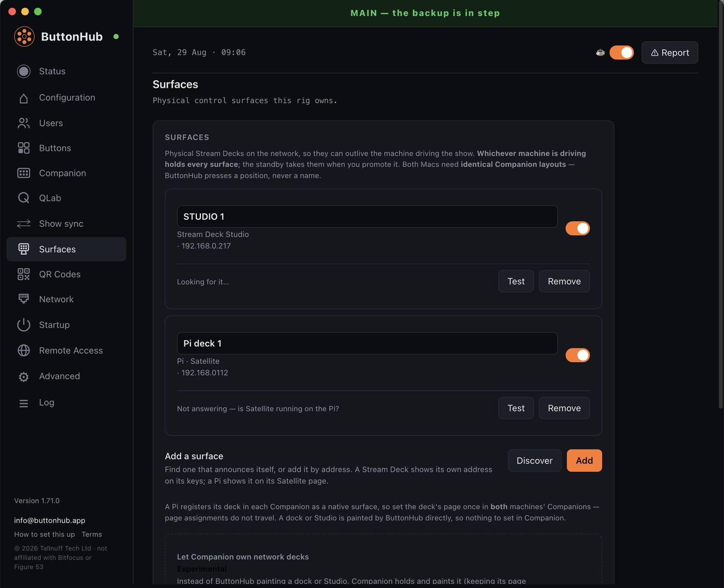Click the QR Codes icon
724x588 pixels.
(24, 274)
